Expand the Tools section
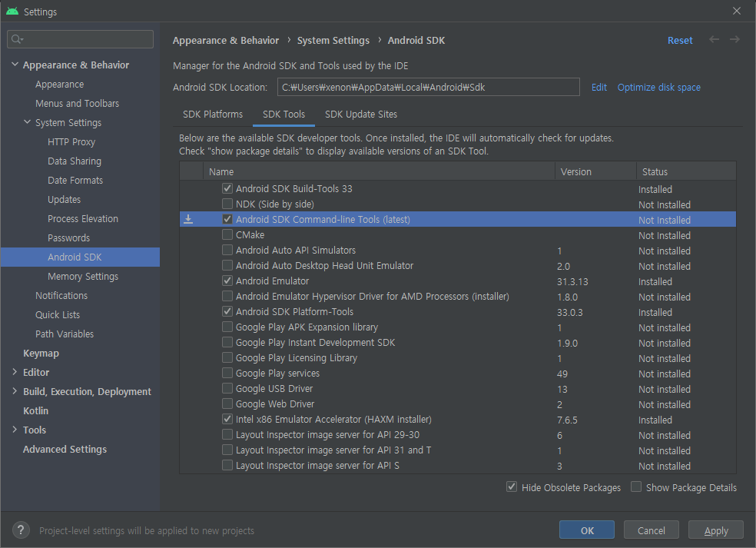 point(15,430)
